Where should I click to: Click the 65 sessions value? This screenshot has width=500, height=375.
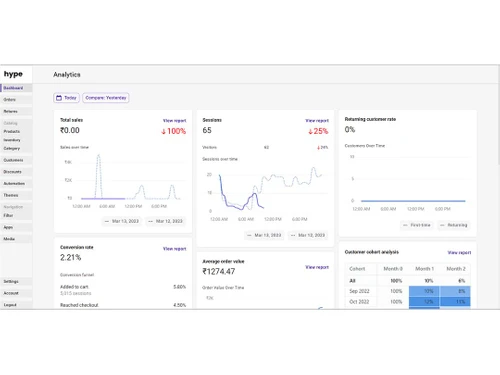pos(207,130)
